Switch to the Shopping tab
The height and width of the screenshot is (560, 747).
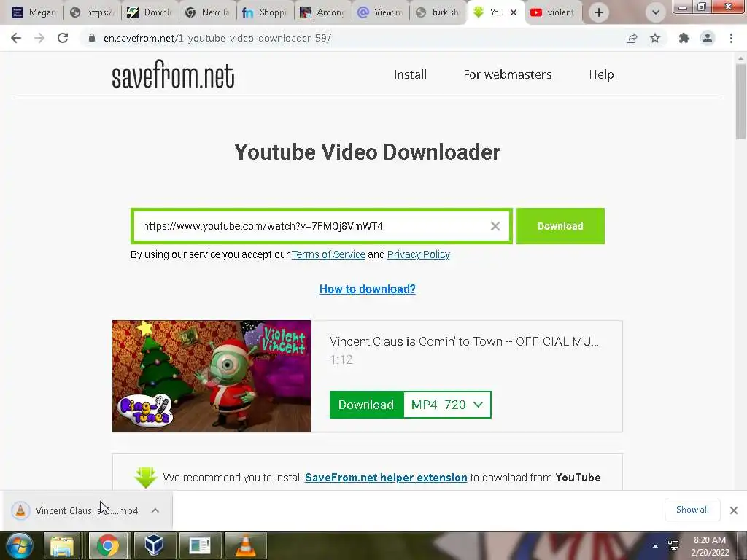coord(264,12)
